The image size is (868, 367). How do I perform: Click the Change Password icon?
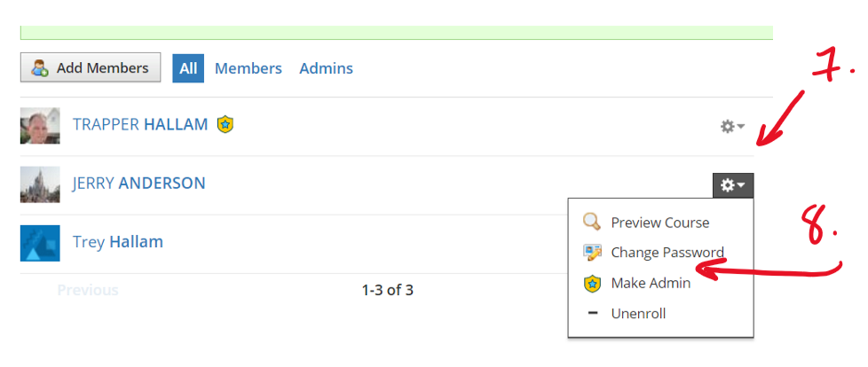pyautogui.click(x=592, y=253)
